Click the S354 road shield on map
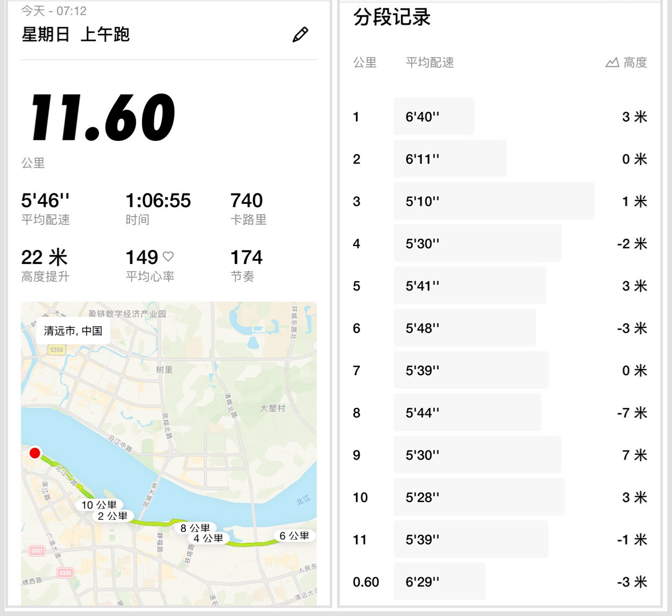The image size is (672, 616). [x=56, y=350]
